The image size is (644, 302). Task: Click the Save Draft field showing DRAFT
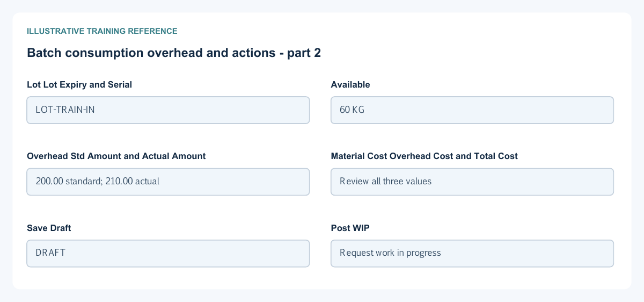168,253
